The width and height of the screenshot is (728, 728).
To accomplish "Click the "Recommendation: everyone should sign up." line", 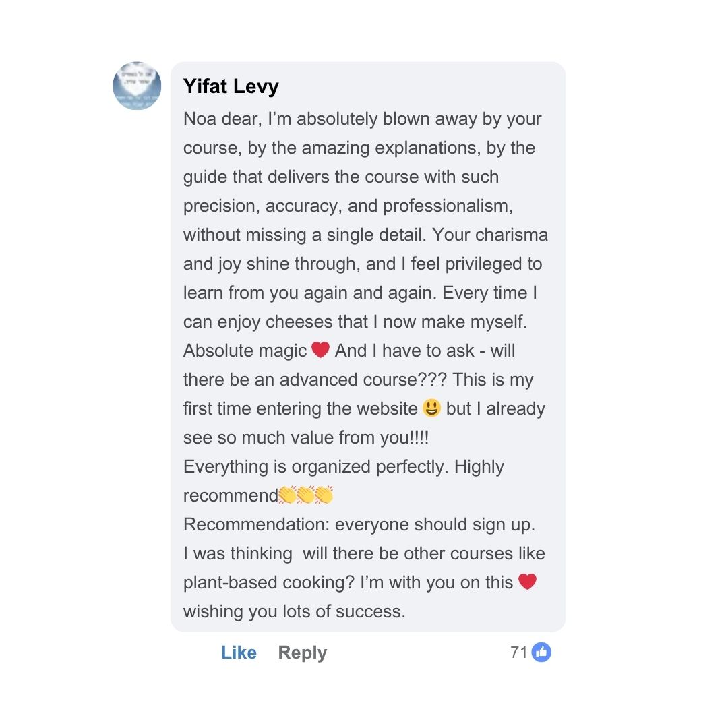I will (x=359, y=524).
